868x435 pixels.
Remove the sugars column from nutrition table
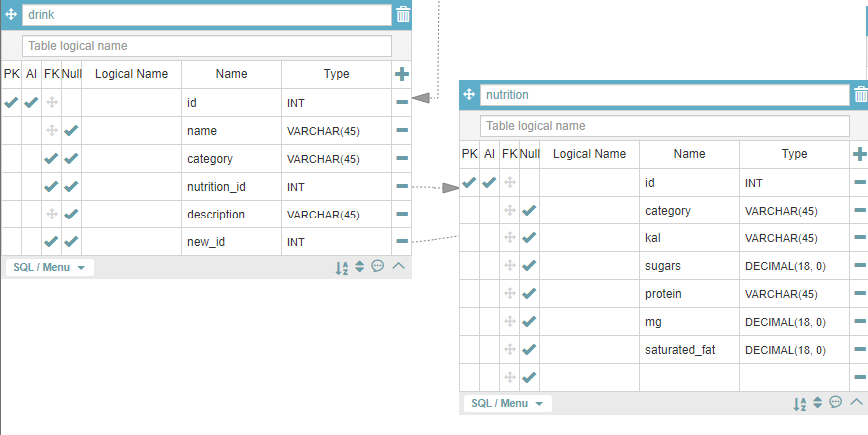(x=859, y=265)
